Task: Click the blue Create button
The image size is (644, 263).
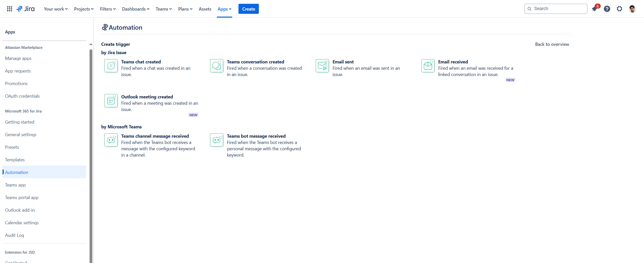Action: click(x=249, y=9)
